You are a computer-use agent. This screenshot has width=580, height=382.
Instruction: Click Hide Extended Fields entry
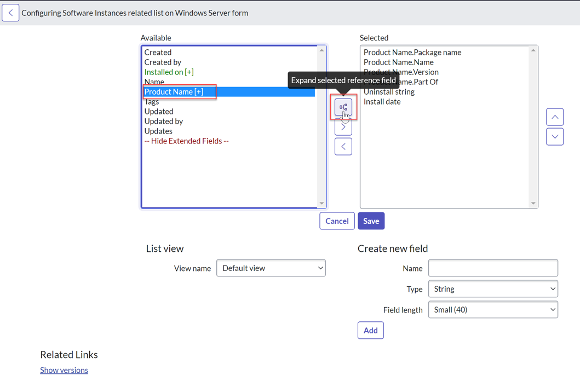tap(229, 141)
